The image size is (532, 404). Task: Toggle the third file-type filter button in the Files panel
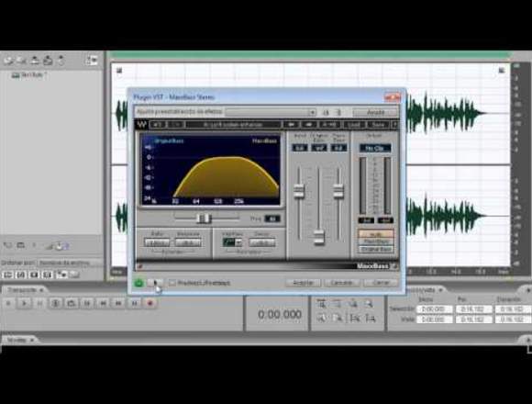coord(34,275)
